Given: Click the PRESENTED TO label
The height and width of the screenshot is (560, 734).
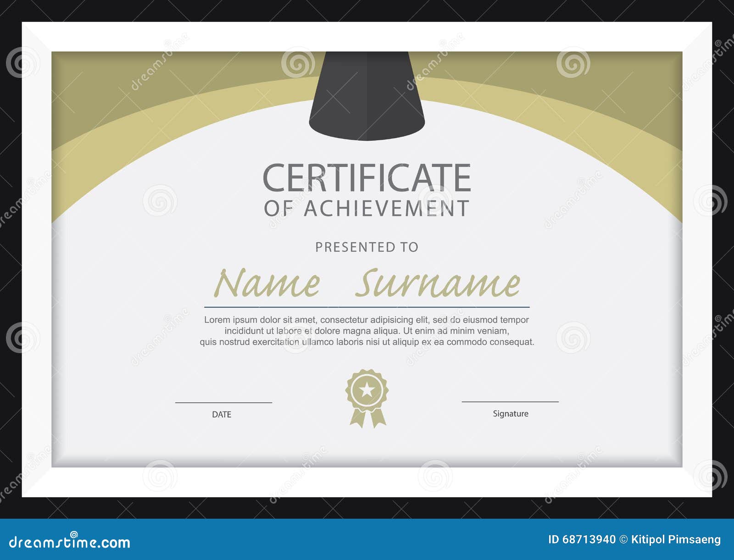Looking at the screenshot, I should click(367, 247).
